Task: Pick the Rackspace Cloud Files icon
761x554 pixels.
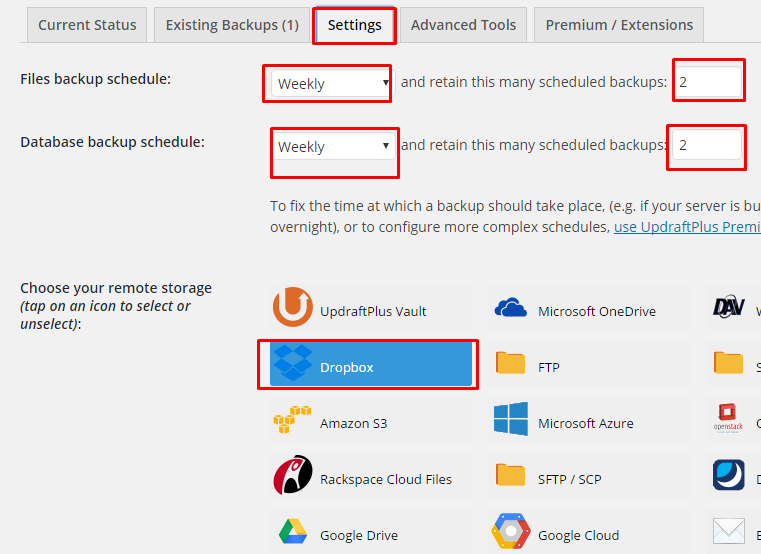Action: point(293,475)
